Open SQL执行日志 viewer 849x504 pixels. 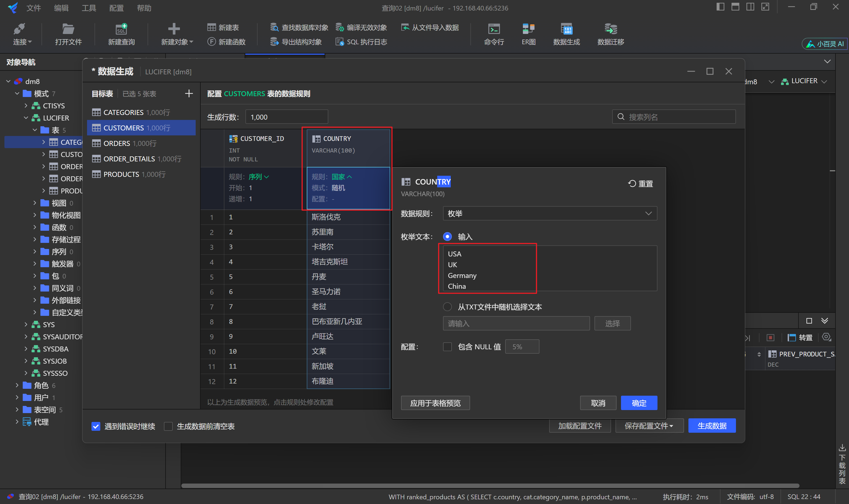tap(361, 41)
